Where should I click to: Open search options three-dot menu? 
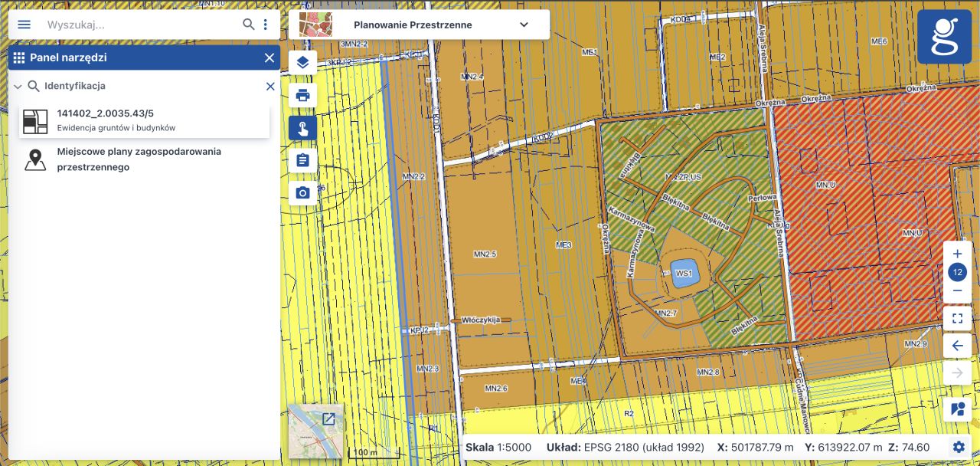point(266,25)
